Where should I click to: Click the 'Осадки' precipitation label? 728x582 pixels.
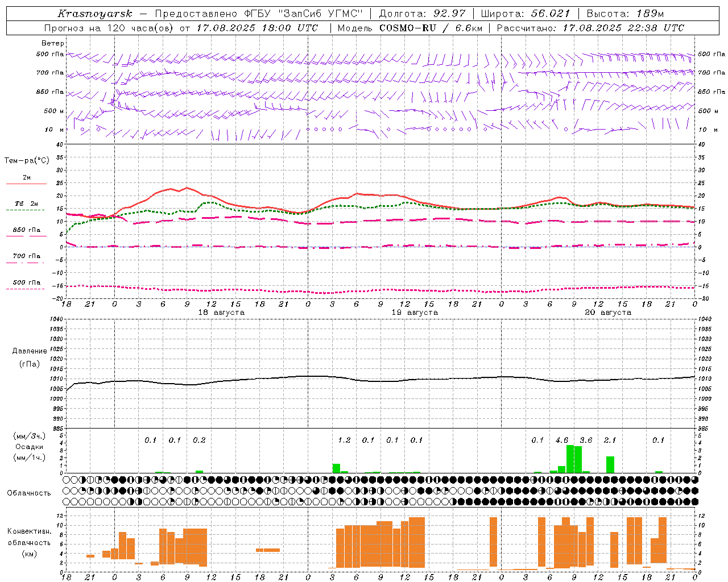(x=30, y=447)
